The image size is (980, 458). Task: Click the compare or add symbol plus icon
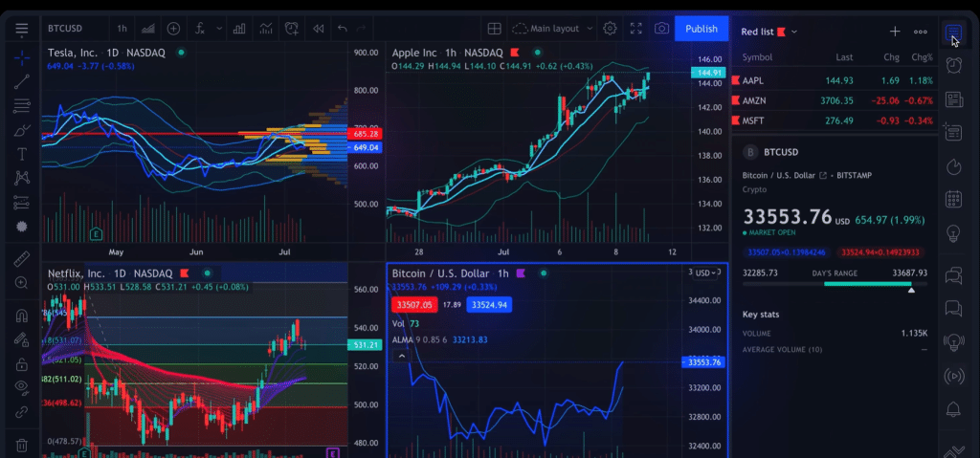coord(173,29)
